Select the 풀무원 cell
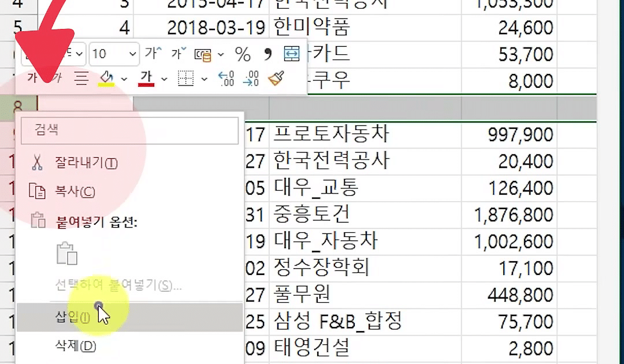 365,295
